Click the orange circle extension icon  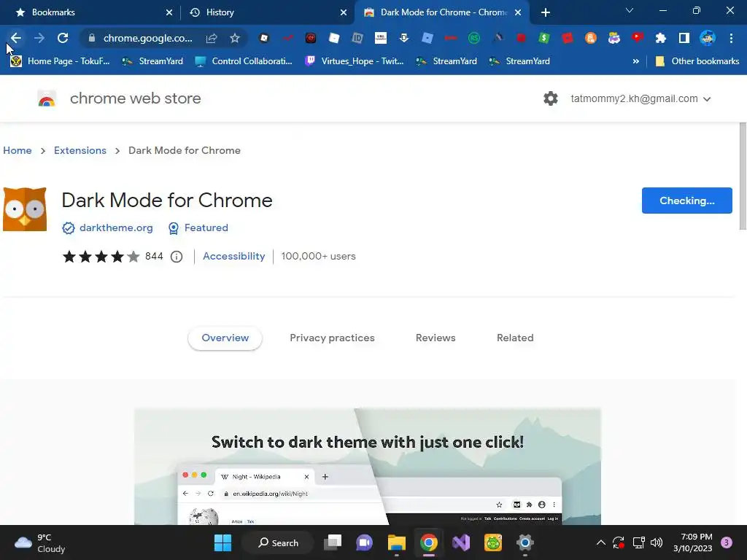(x=591, y=38)
